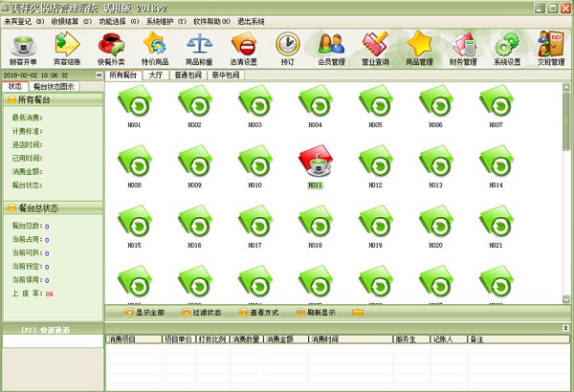Select dining table H001
The height and width of the screenshot is (392, 574).
[x=134, y=106]
